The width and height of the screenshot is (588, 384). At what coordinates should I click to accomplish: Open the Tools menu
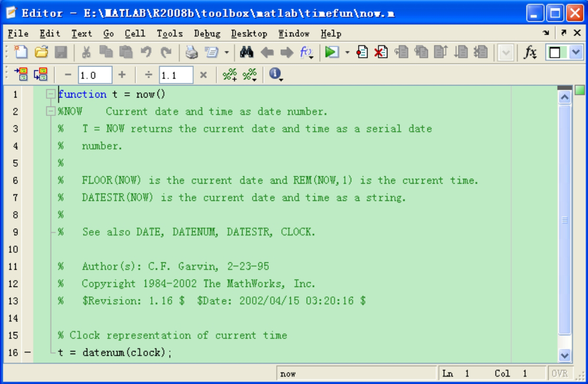tap(170, 34)
